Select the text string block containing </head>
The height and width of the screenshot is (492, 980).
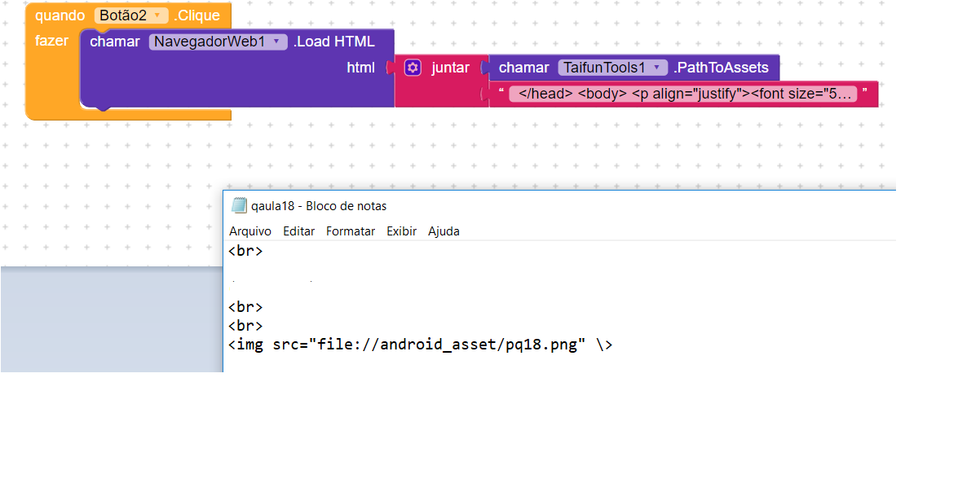coord(682,94)
